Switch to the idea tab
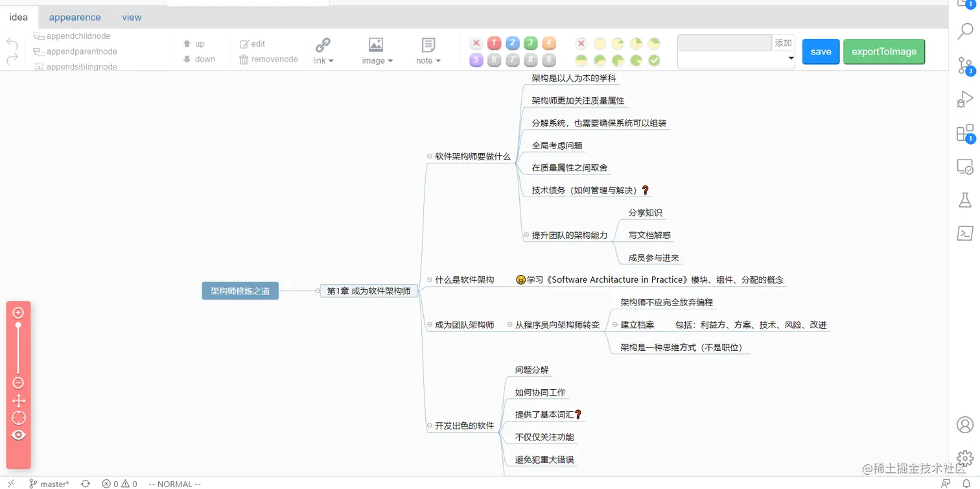This screenshot has width=980, height=489. click(19, 17)
